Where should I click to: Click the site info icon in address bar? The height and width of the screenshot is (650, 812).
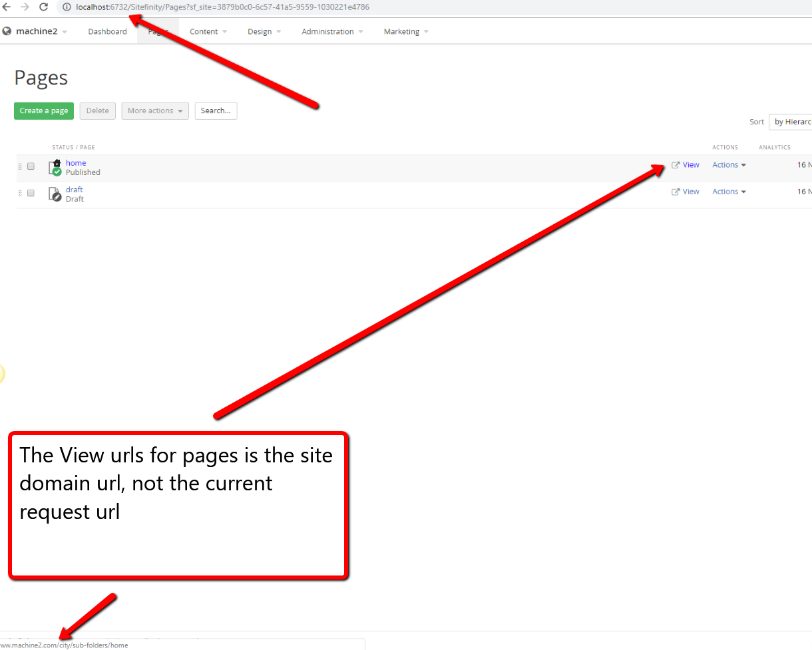point(67,7)
